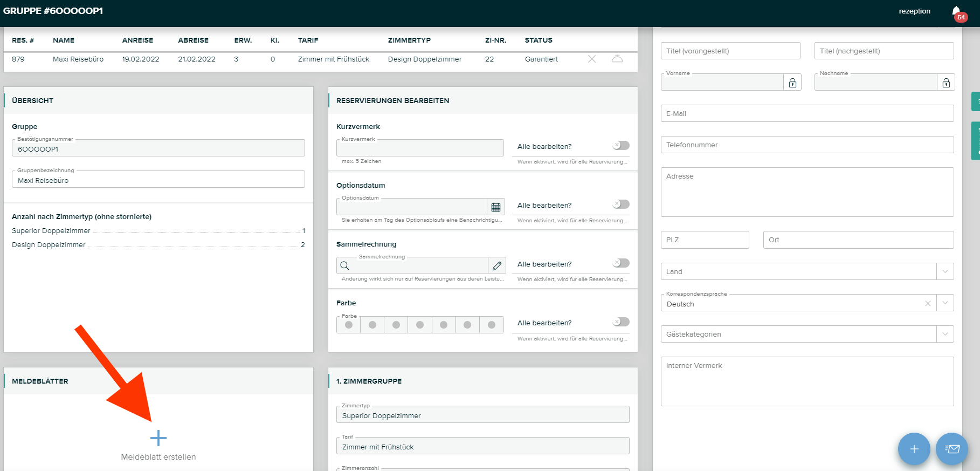Open the Optionsdatum calendar picker
Screen dimensions: 980x471
496,207
